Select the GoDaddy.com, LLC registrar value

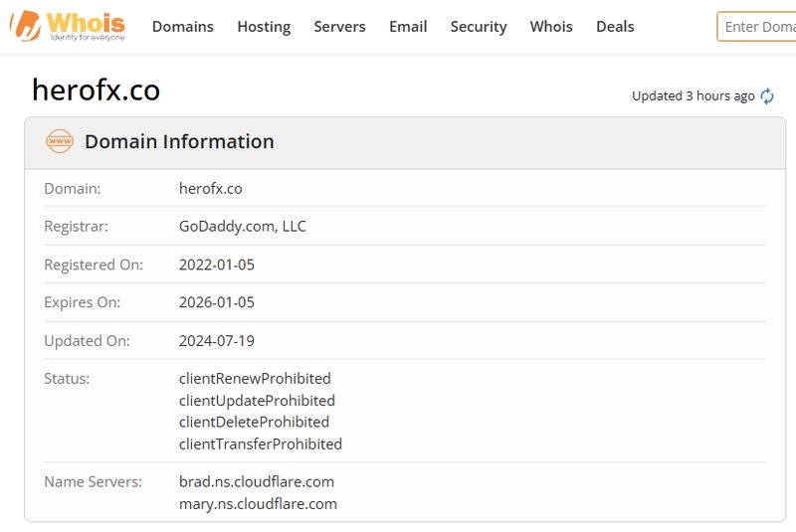point(243,226)
